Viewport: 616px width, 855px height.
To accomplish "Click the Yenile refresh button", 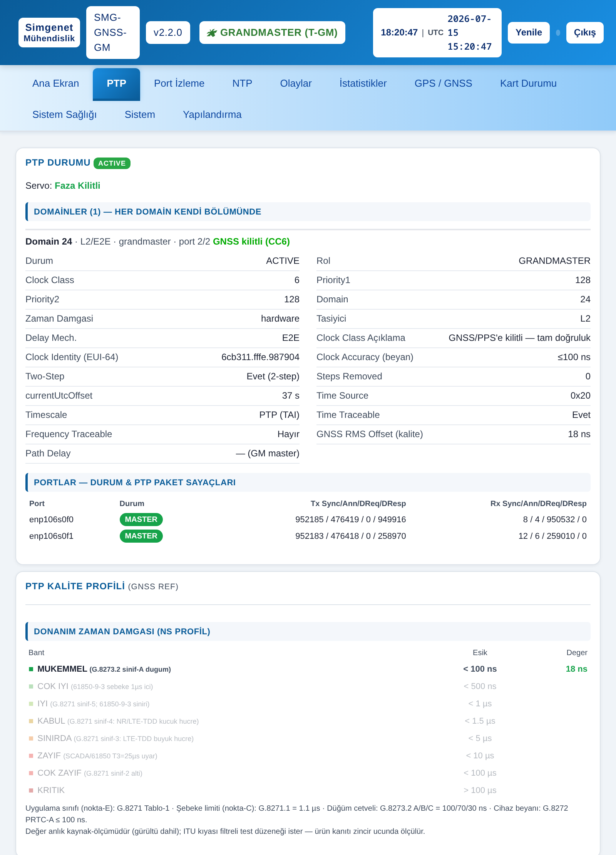I will [x=529, y=33].
